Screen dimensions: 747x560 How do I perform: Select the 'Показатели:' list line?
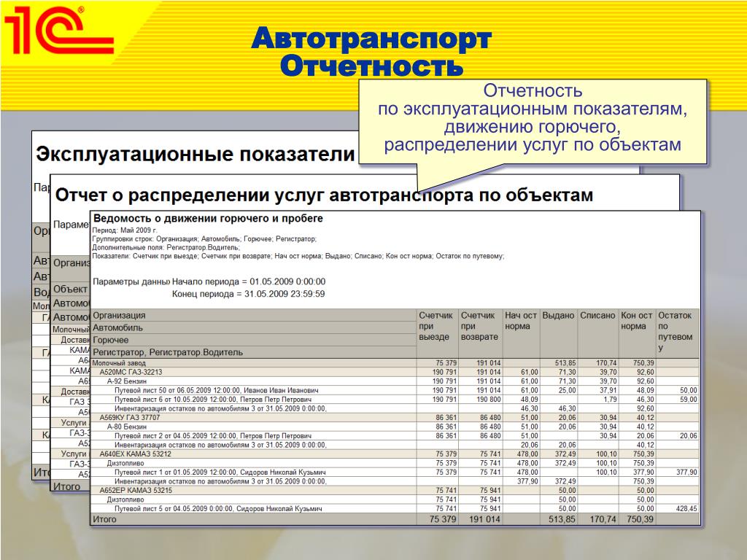coord(298,256)
